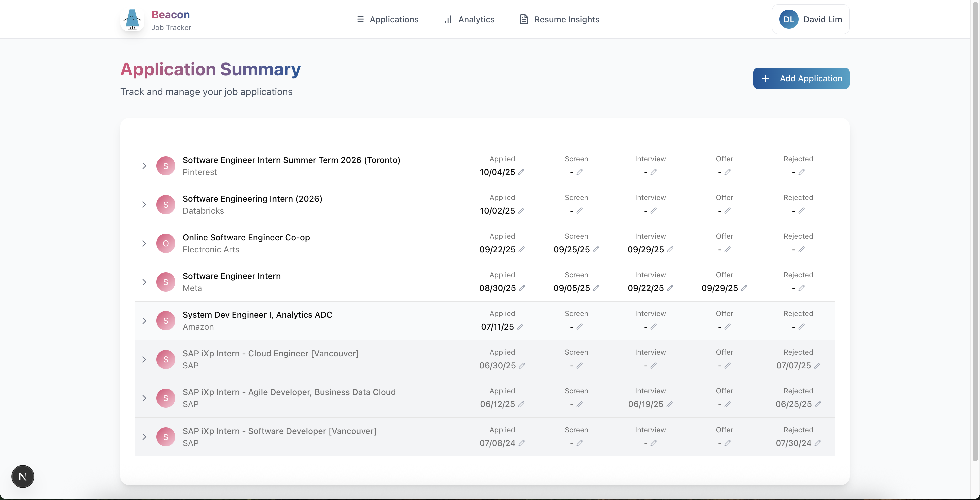980x500 pixels.
Task: Expand the Electronic Arts Co-op row
Action: pyautogui.click(x=144, y=244)
